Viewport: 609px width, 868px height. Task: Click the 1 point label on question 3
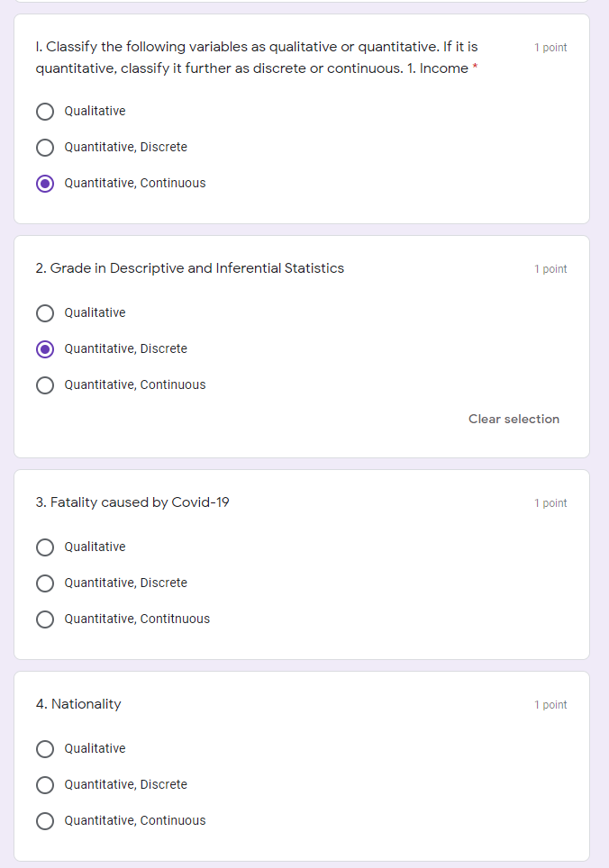click(550, 502)
